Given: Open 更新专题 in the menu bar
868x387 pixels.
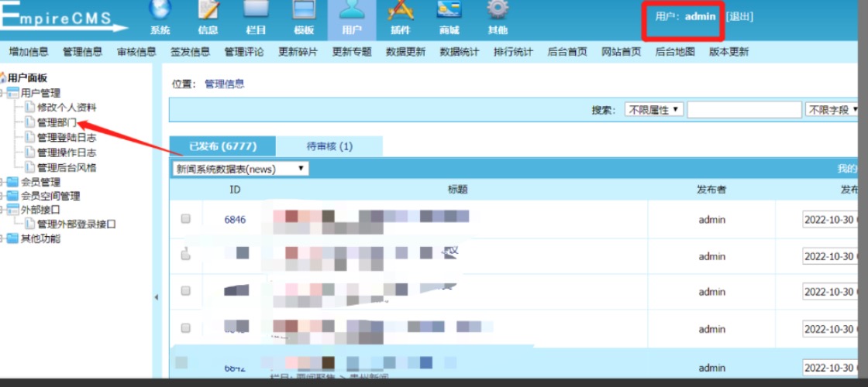Looking at the screenshot, I should coord(352,52).
